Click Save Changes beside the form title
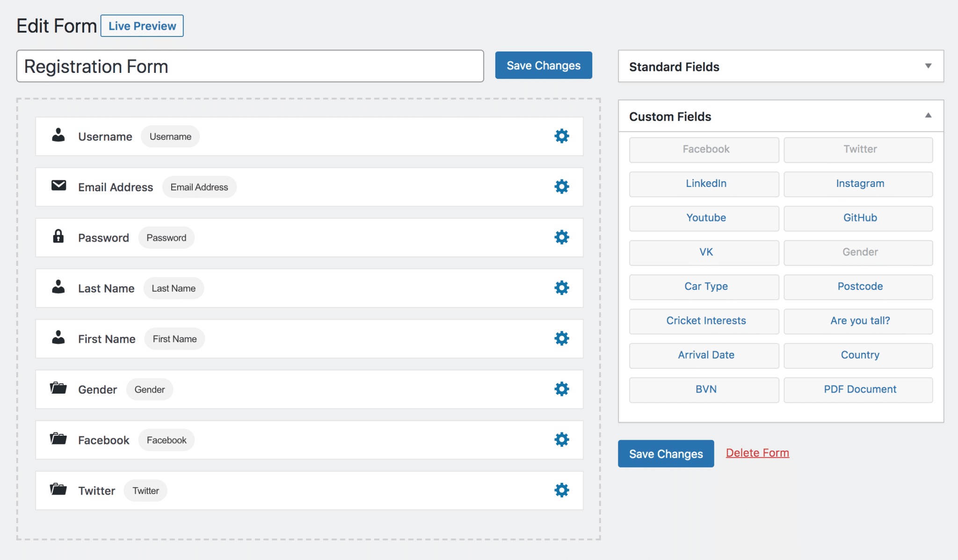This screenshot has height=560, width=958. click(544, 65)
